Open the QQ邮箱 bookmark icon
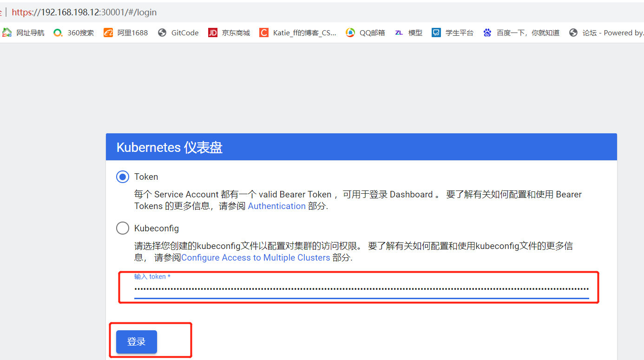 click(x=350, y=33)
